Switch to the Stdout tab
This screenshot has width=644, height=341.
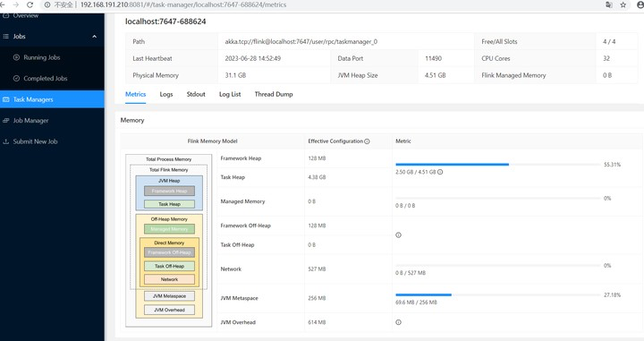(x=196, y=94)
